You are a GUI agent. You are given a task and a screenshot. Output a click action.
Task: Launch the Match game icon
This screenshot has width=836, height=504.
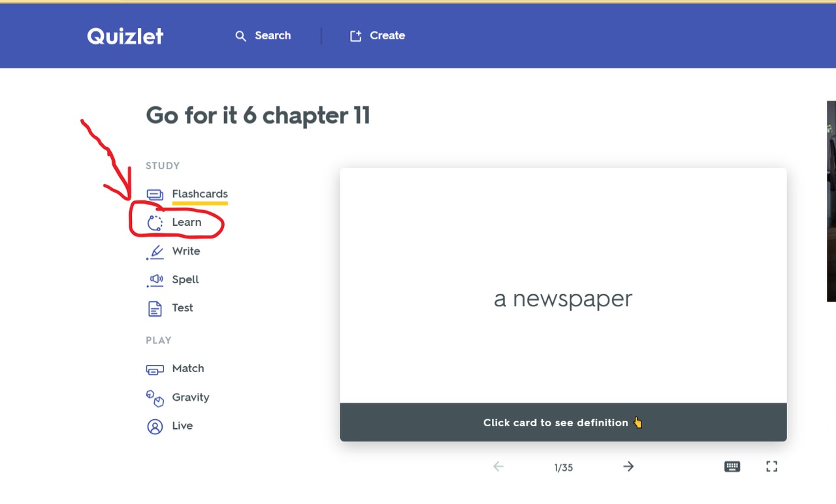155,370
